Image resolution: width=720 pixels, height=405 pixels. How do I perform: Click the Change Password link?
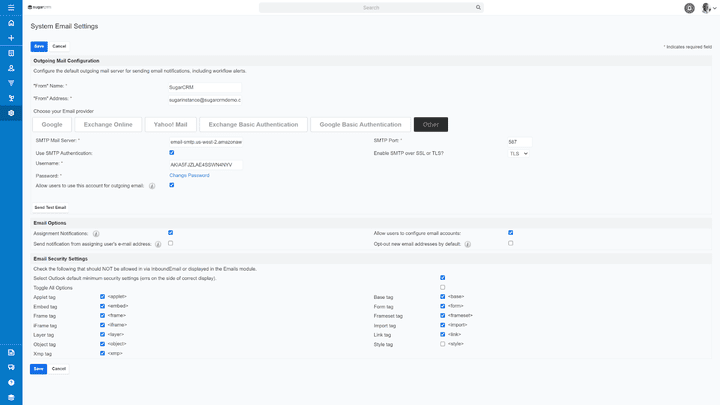[x=189, y=175]
